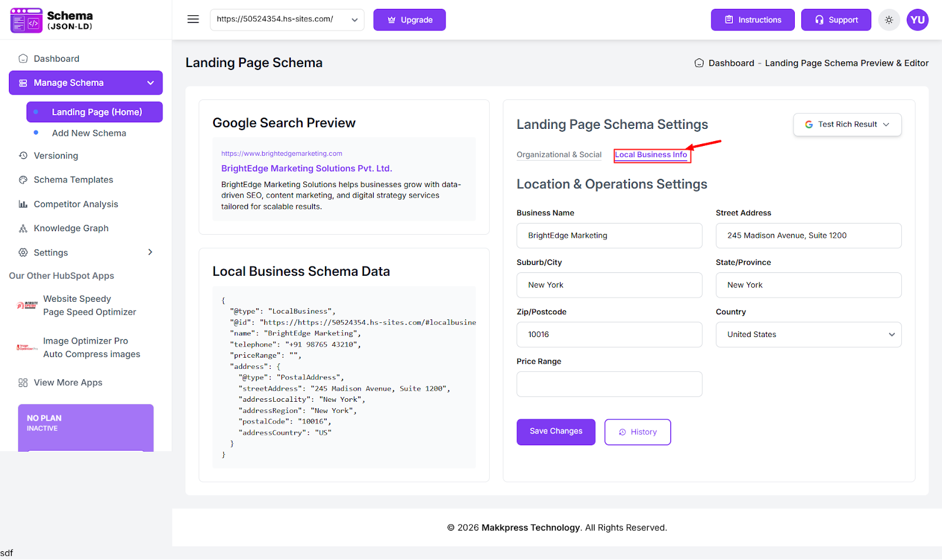Image resolution: width=942 pixels, height=560 pixels.
Task: Open Image Optimizer Pro app icon
Action: (x=27, y=348)
